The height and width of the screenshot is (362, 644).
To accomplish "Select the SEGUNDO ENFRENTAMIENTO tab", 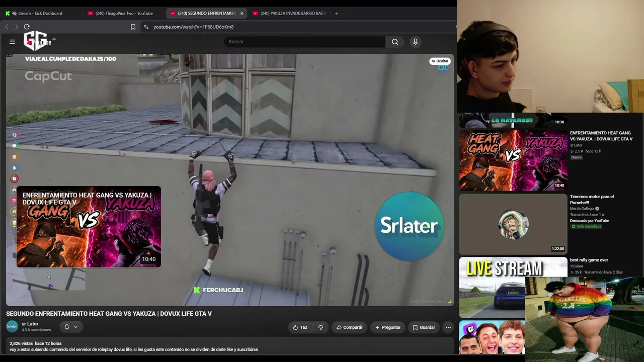I will click(207, 13).
